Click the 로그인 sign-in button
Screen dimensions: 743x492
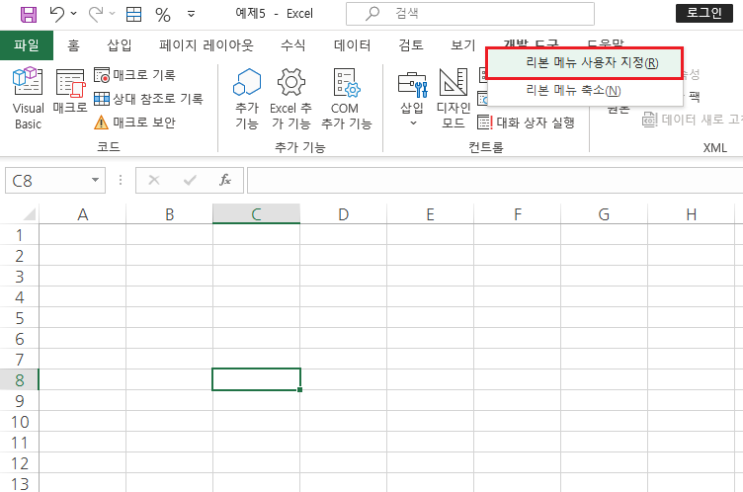click(x=704, y=13)
